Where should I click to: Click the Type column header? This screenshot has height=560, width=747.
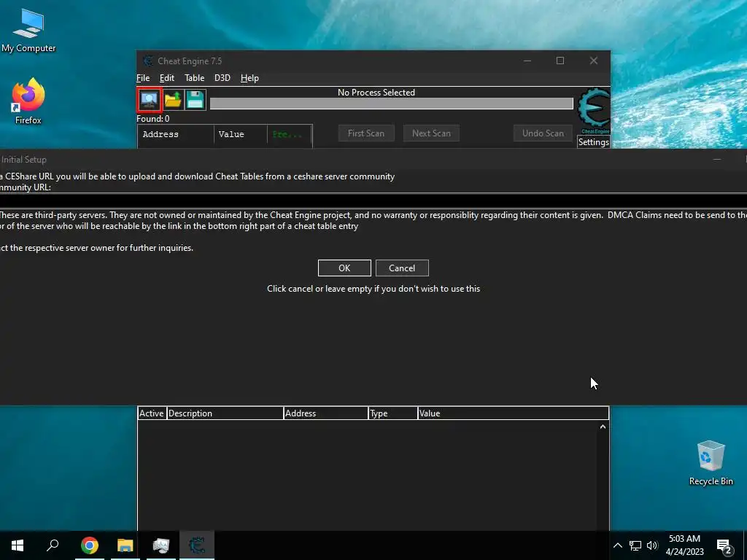(393, 413)
